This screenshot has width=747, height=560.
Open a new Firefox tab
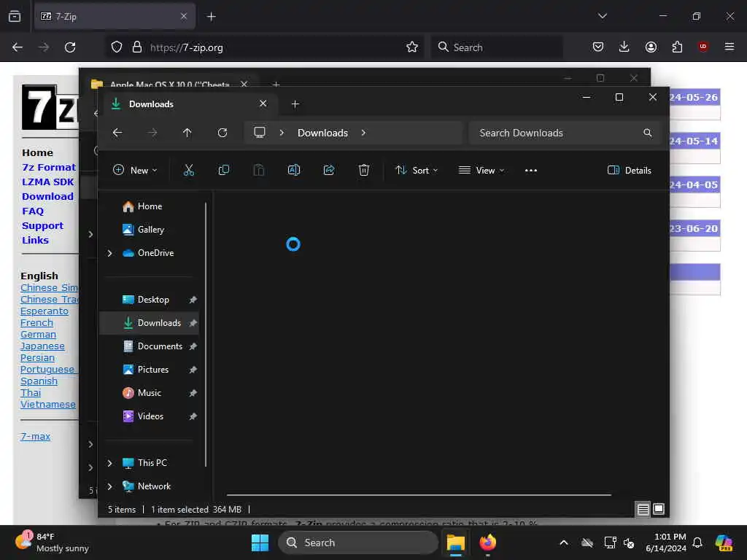pyautogui.click(x=211, y=17)
